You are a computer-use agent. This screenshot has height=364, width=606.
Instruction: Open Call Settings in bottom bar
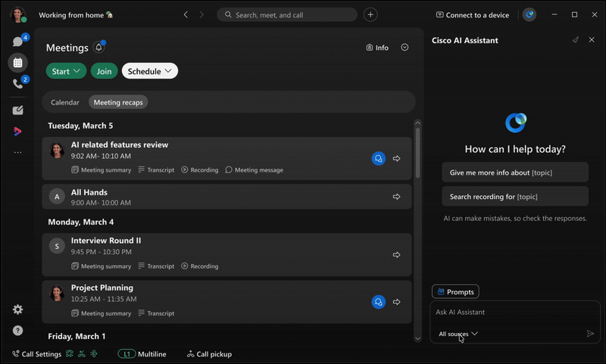[36, 354]
